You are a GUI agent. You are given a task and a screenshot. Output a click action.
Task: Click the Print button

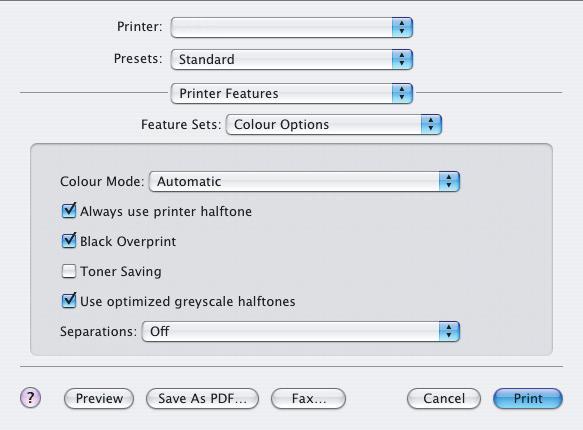point(528,398)
